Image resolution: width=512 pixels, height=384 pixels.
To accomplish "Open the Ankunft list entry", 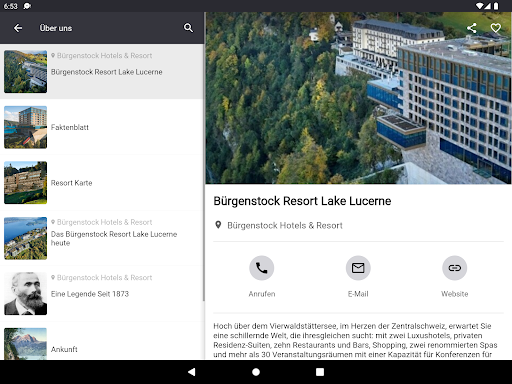I will [x=102, y=341].
